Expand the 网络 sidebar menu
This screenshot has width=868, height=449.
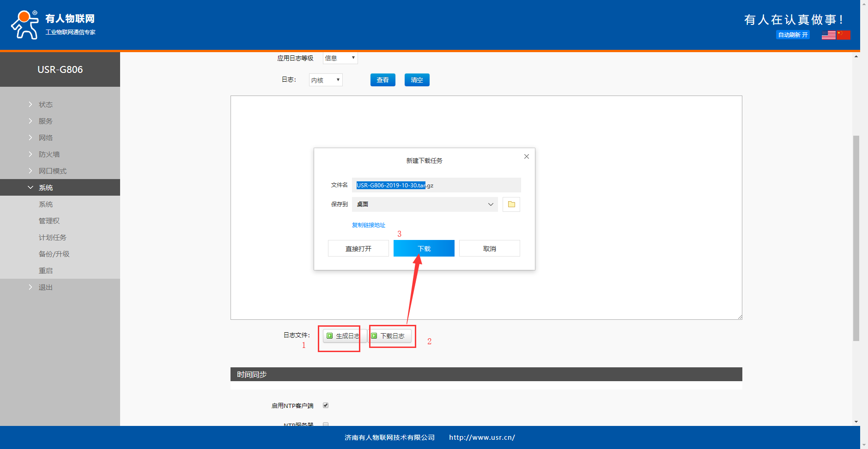click(x=46, y=138)
